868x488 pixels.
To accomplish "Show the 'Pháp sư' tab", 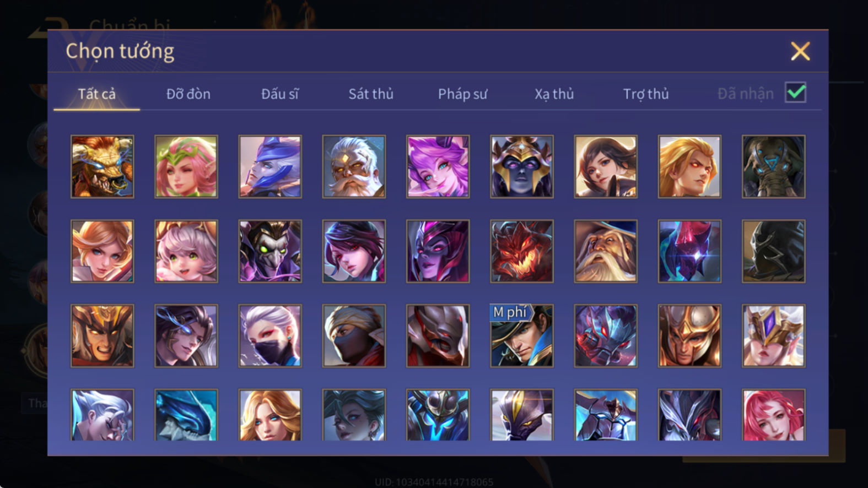I will pos(462,94).
